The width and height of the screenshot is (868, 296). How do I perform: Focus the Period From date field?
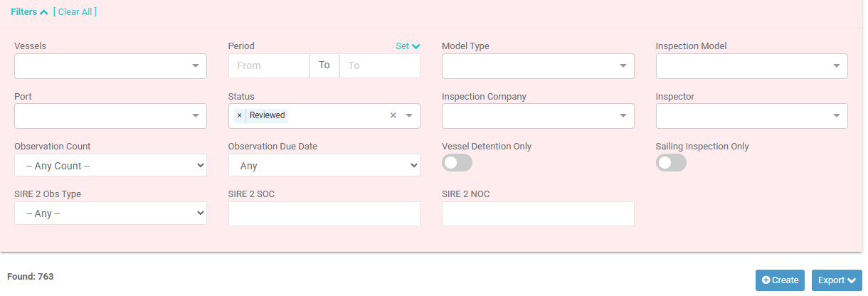pos(269,65)
